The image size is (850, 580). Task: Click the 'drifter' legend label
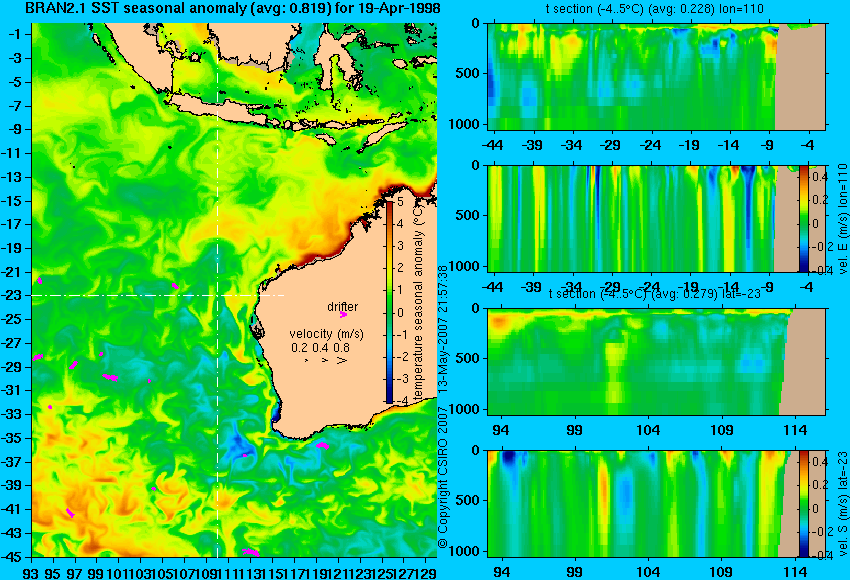click(x=343, y=306)
